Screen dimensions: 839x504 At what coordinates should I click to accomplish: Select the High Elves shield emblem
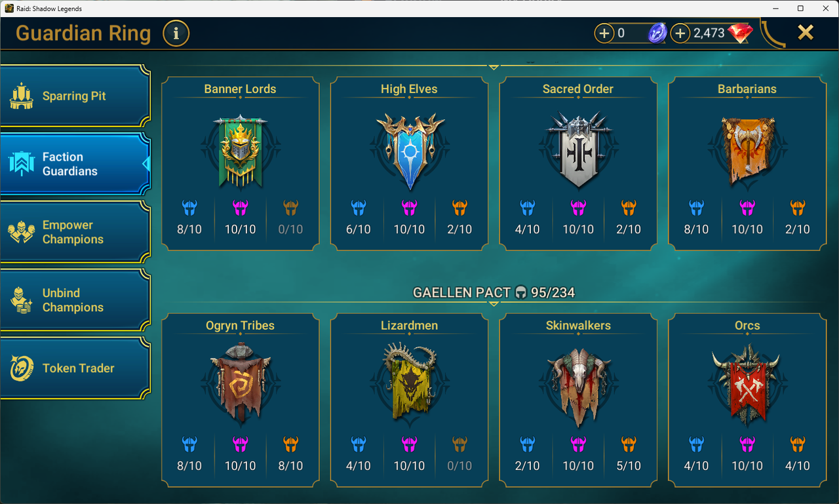(410, 151)
